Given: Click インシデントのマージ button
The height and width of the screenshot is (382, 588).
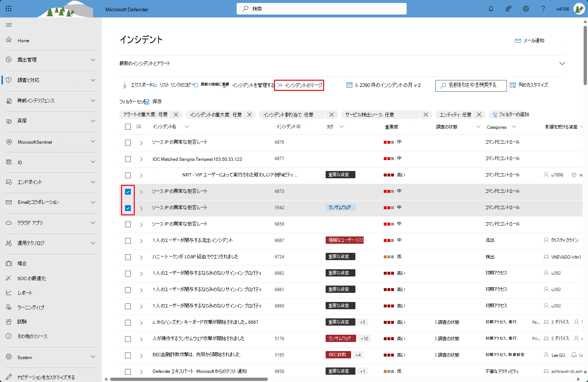Looking at the screenshot, I should 299,85.
